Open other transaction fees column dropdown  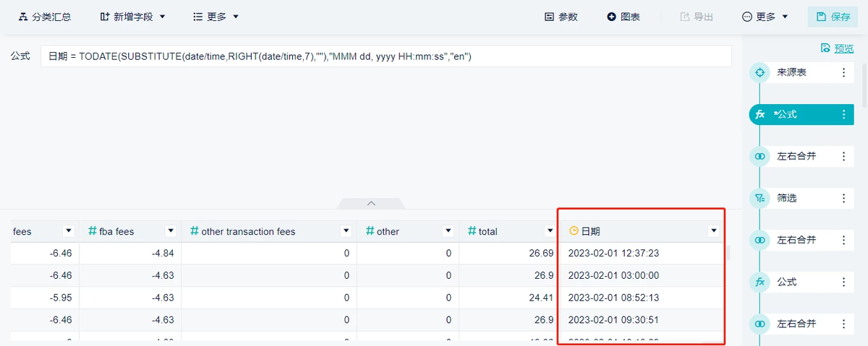coord(346,231)
